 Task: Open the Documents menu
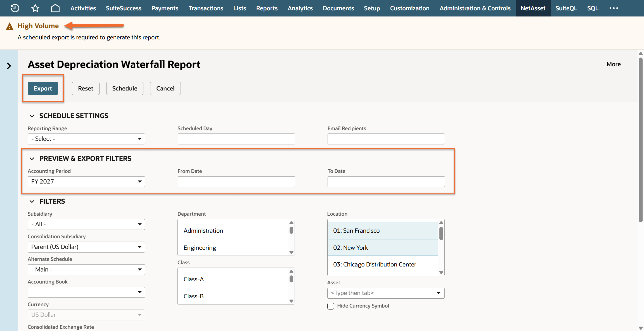(x=338, y=8)
